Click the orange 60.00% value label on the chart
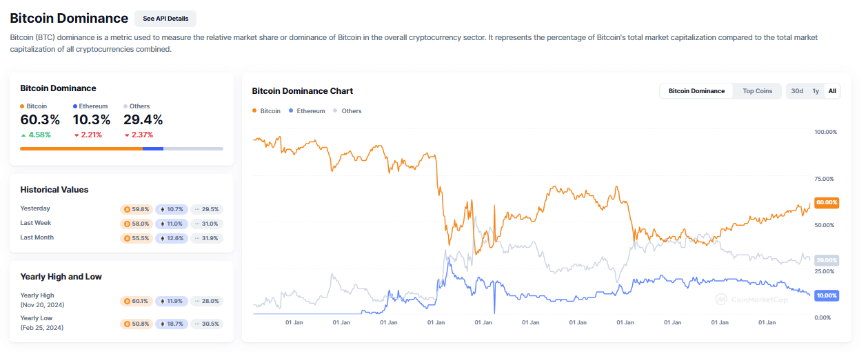This screenshot has height=352, width=868. point(826,202)
